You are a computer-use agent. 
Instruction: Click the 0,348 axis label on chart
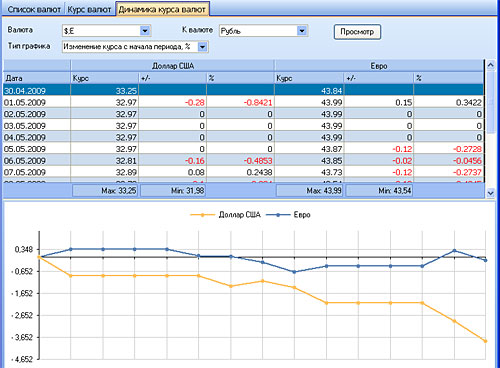(x=24, y=249)
